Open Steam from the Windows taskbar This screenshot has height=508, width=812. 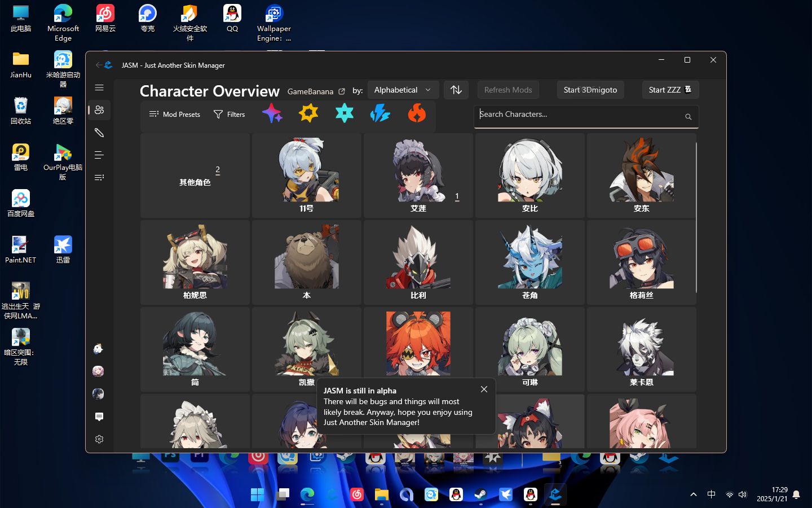click(481, 495)
